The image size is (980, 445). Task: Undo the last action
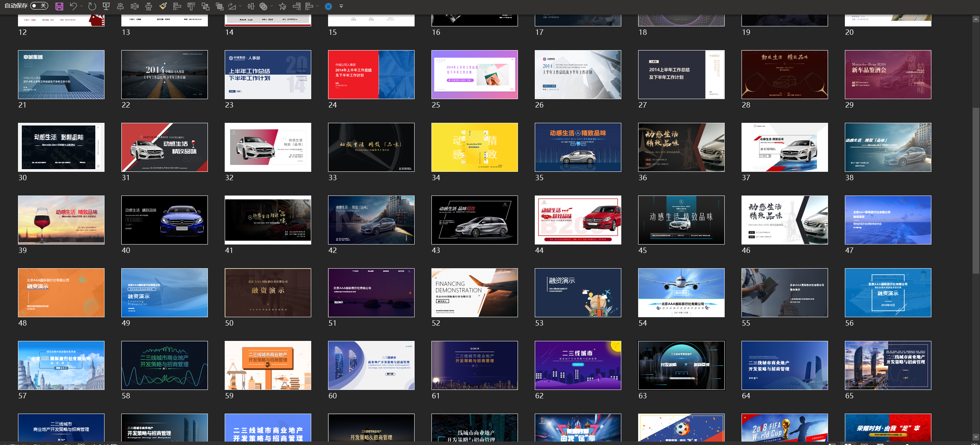[73, 6]
